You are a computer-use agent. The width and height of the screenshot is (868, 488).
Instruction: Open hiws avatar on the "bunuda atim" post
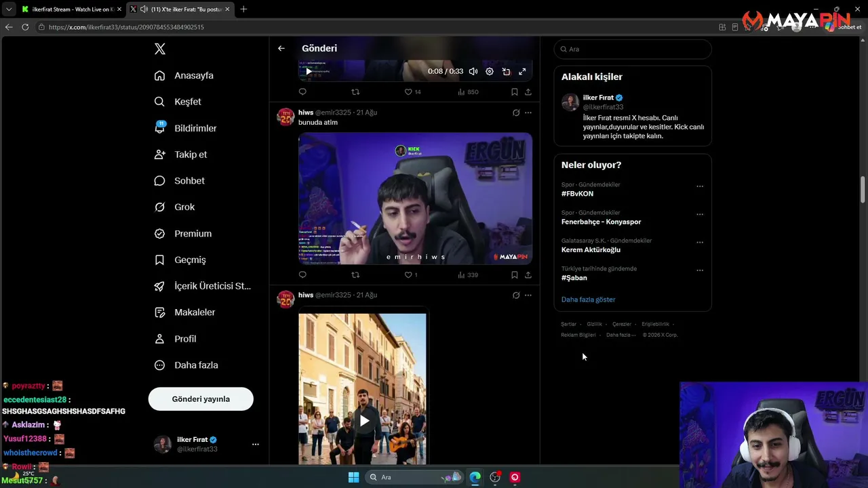[285, 116]
